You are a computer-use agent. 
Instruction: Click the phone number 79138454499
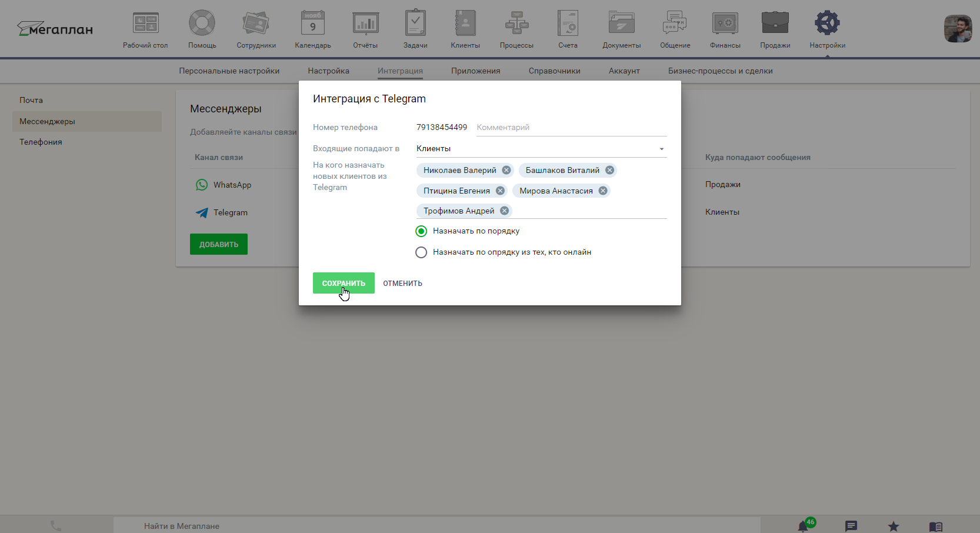442,127
